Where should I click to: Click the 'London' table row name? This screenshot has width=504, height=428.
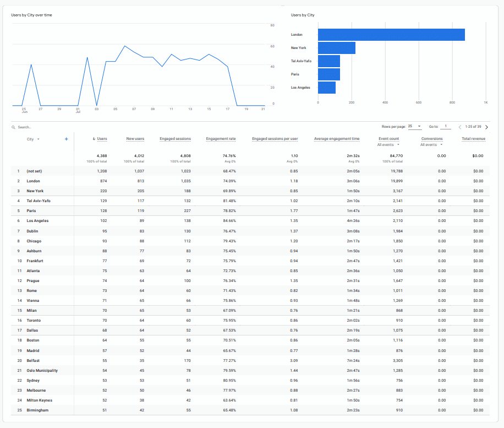coord(33,181)
